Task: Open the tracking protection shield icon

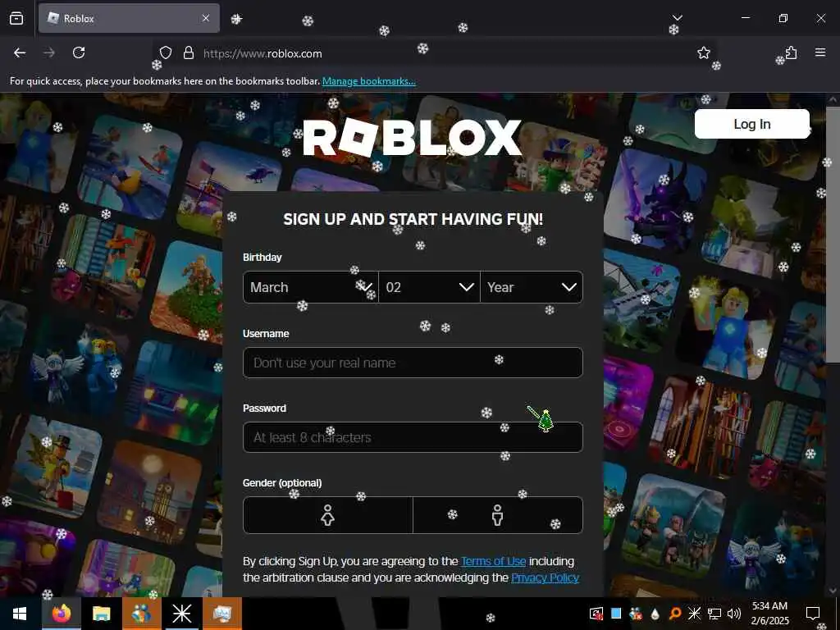Action: [x=166, y=52]
